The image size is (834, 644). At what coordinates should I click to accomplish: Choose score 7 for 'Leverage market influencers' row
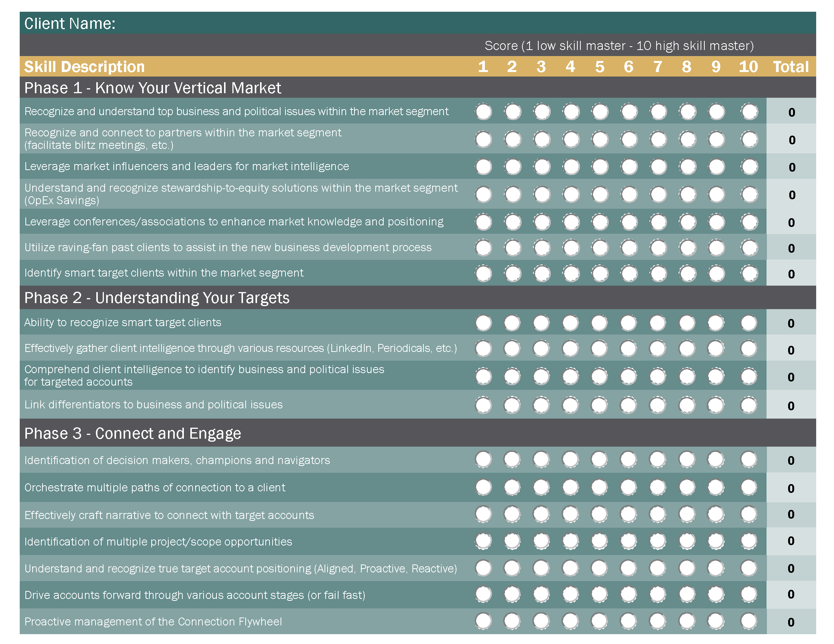point(658,167)
